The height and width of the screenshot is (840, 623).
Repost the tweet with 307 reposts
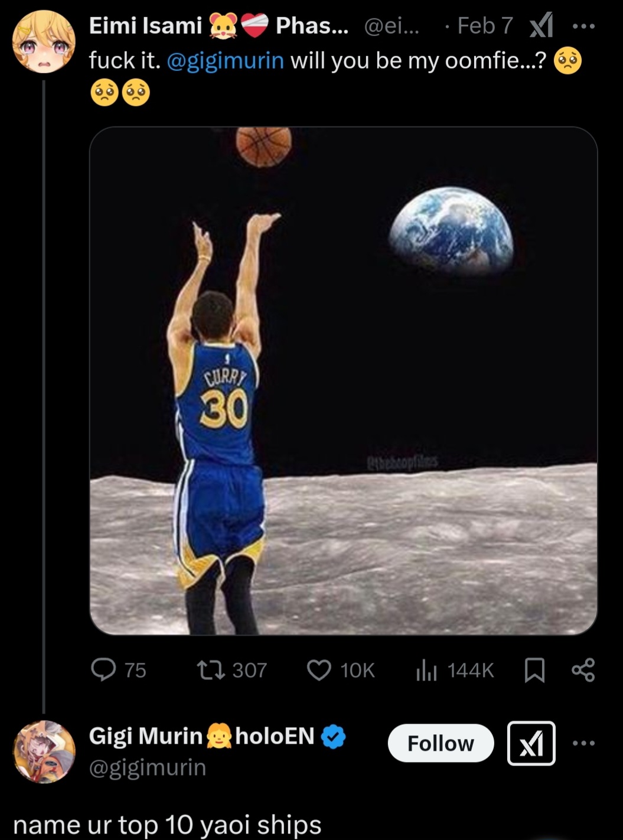coord(211,670)
